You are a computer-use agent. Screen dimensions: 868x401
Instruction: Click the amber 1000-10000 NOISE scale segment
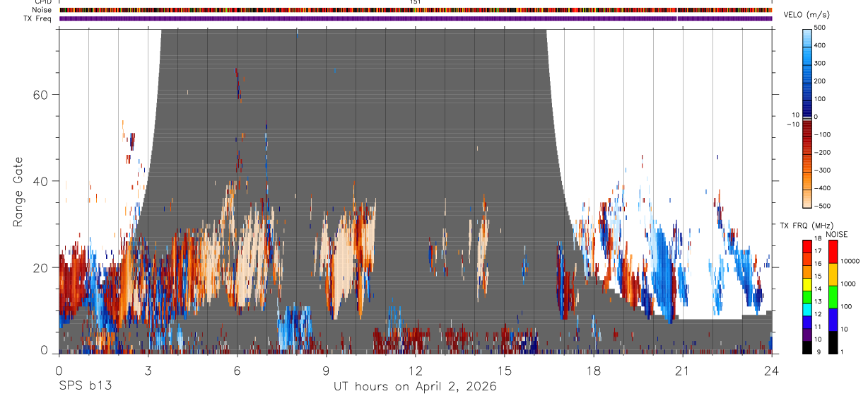click(832, 274)
